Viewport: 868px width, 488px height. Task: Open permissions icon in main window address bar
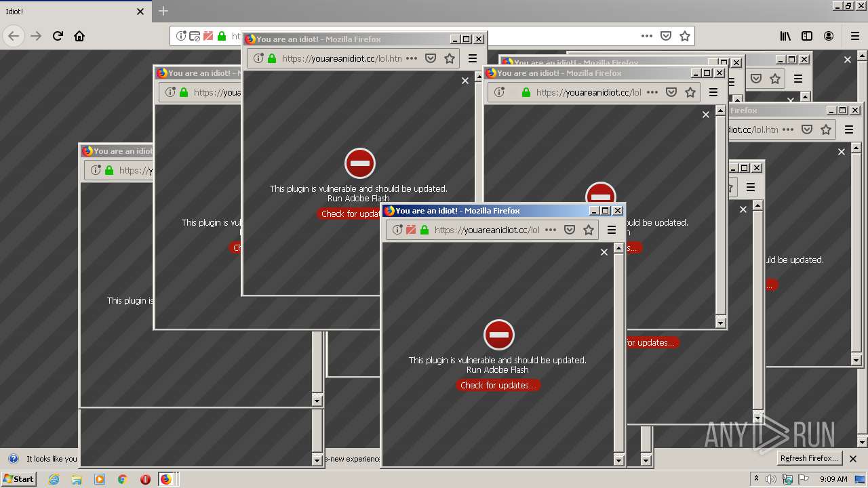click(x=195, y=36)
